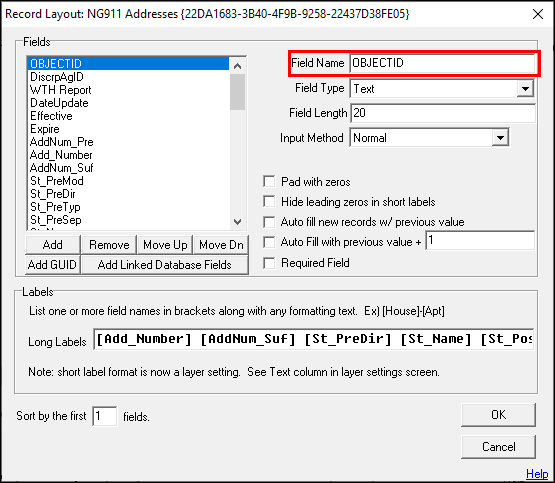Toggle Hide leading zeros in short labels
The width and height of the screenshot is (555, 483).
(269, 201)
